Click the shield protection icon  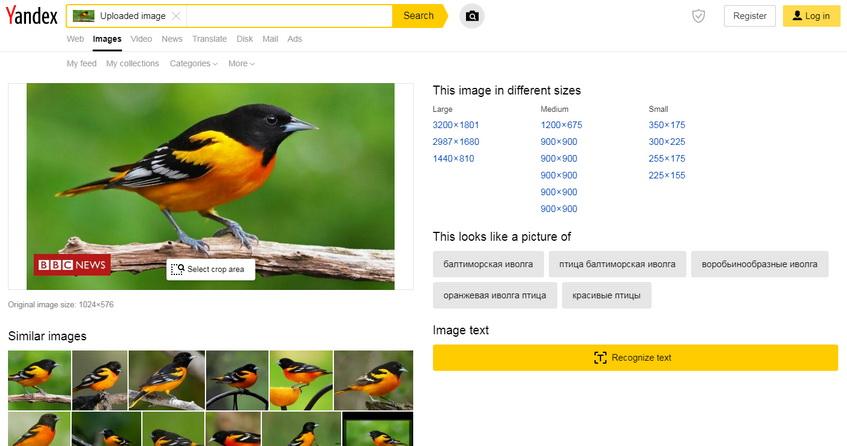pyautogui.click(x=699, y=16)
